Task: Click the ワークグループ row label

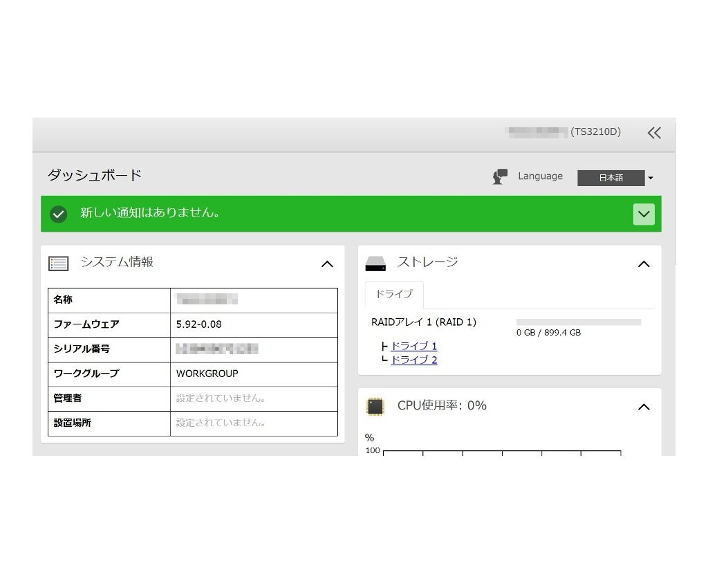Action: pos(86,374)
